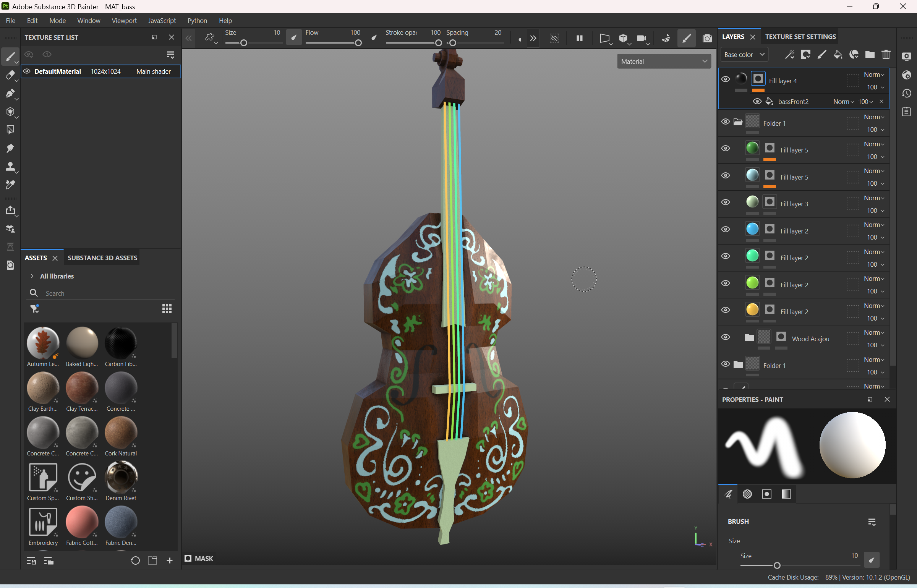Open the Substance 3D Assets tab
Image resolution: width=917 pixels, height=588 pixels.
pos(102,258)
